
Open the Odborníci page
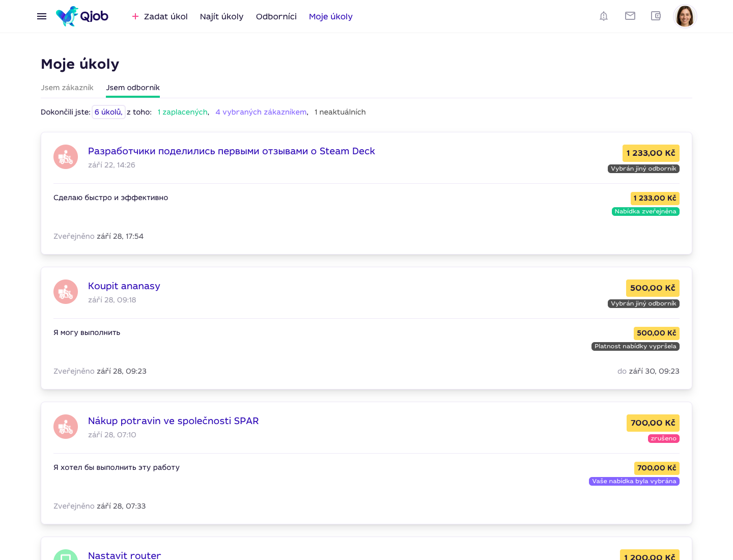[276, 16]
